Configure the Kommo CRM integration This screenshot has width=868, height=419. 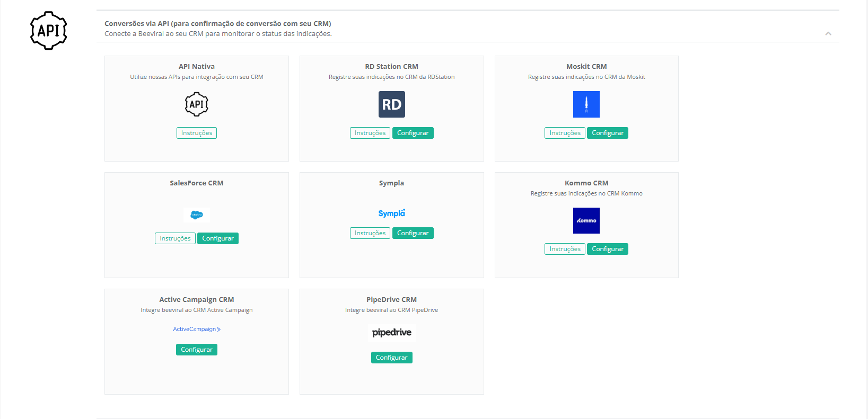pyautogui.click(x=608, y=249)
